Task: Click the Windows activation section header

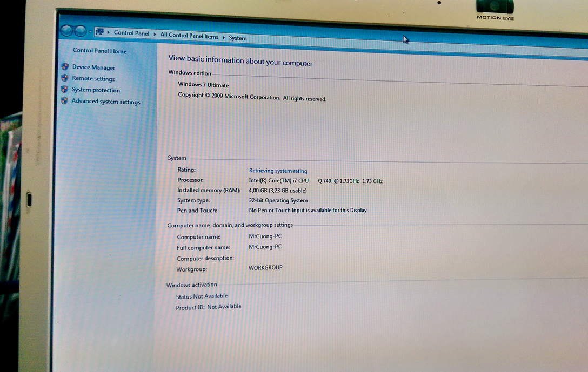Action: click(192, 285)
